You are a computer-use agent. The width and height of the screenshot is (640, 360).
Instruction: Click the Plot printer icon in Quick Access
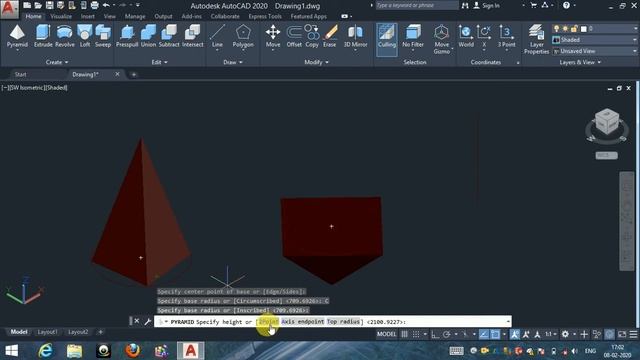(94, 5)
